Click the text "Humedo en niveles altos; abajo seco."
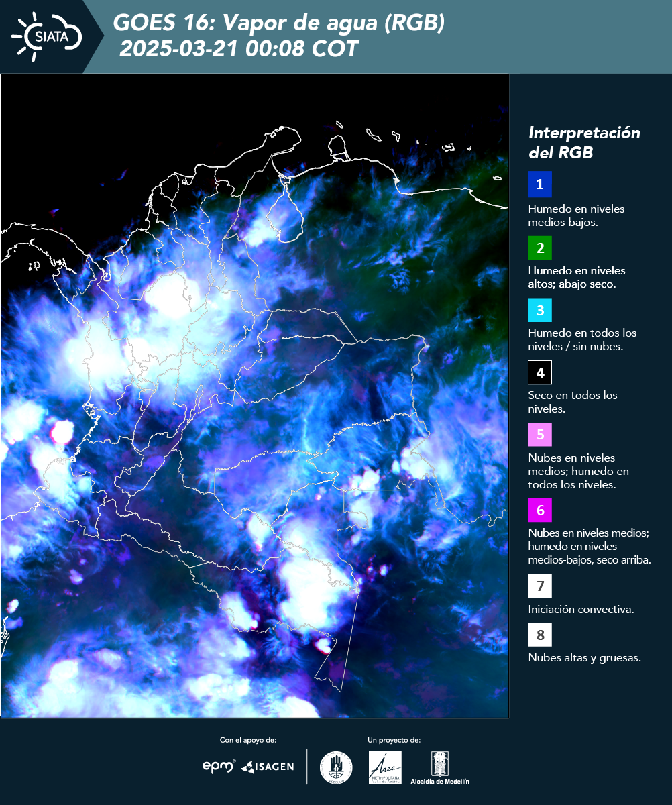Viewport: 672px width, 805px height. (x=577, y=277)
